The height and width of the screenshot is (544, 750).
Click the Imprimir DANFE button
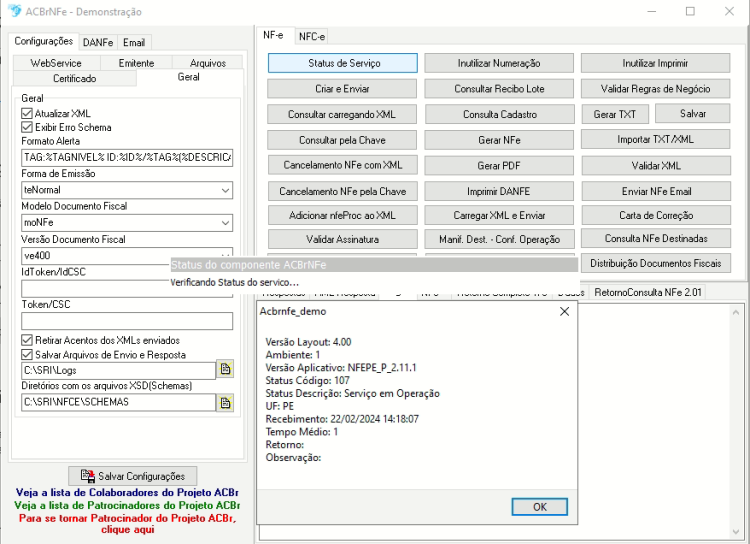coord(499,191)
